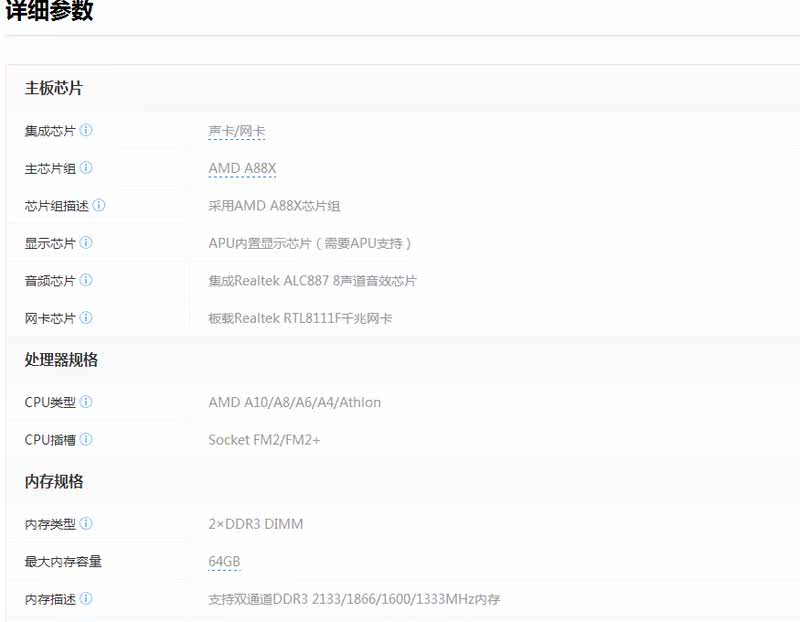The height and width of the screenshot is (622, 800).
Task: Click the 网卡芯片 label
Action: [50, 318]
